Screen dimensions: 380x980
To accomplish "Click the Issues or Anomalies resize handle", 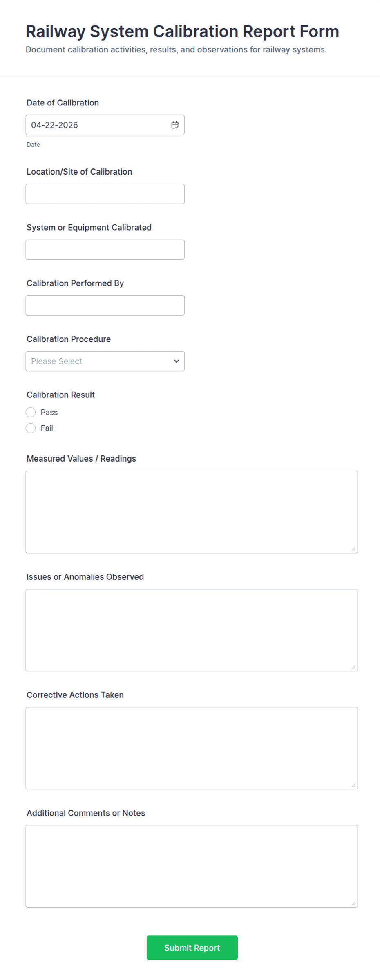I will [x=353, y=667].
